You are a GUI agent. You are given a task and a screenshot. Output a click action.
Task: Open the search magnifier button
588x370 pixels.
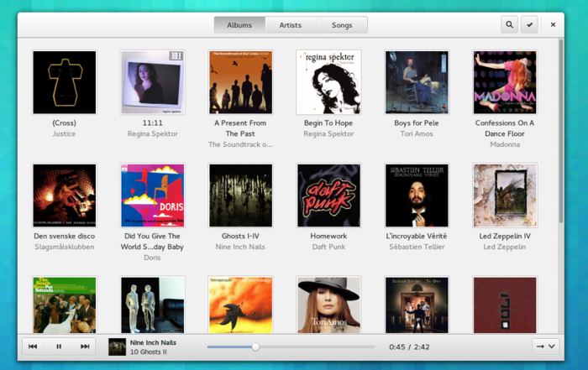(509, 24)
